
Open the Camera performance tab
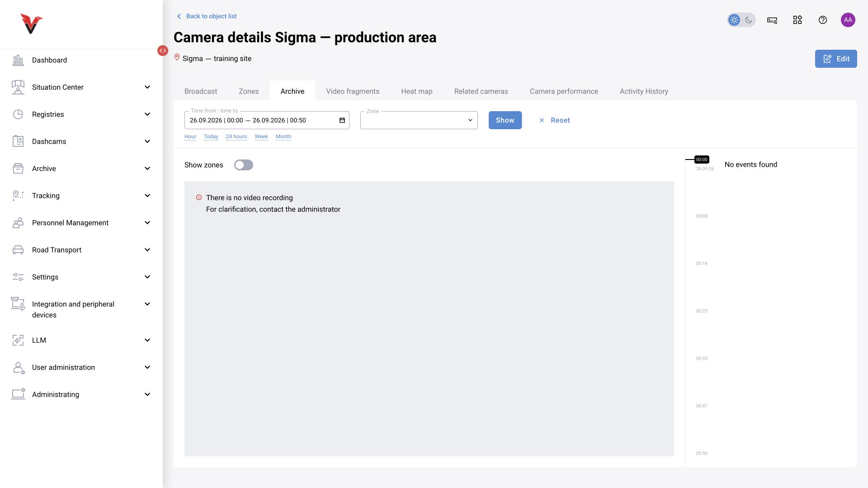564,91
